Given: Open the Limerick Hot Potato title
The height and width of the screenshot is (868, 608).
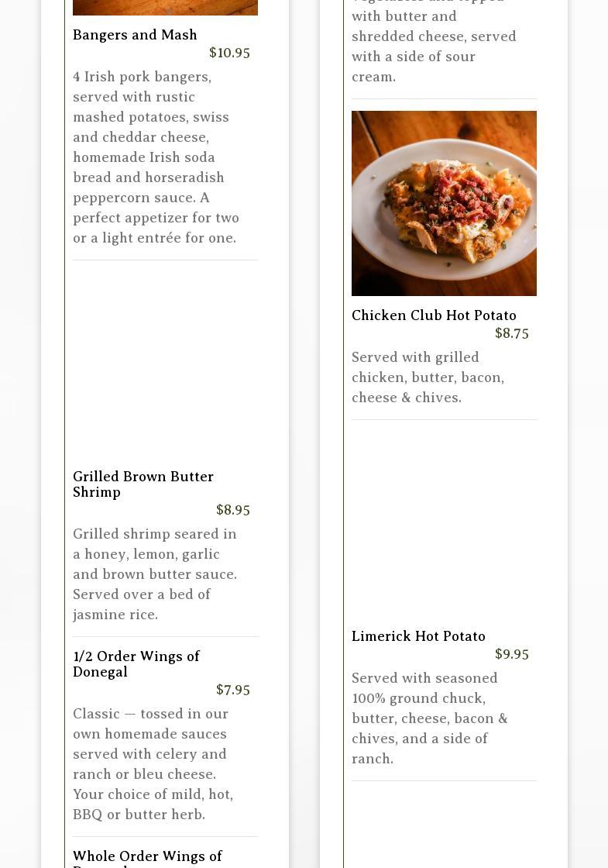Looking at the screenshot, I should click(x=418, y=636).
